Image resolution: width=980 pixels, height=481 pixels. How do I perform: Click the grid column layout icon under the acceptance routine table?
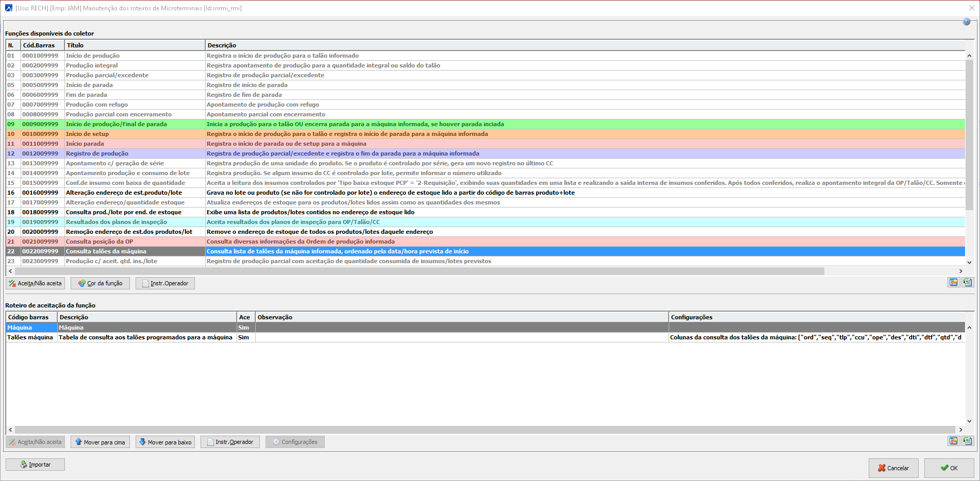[x=954, y=441]
